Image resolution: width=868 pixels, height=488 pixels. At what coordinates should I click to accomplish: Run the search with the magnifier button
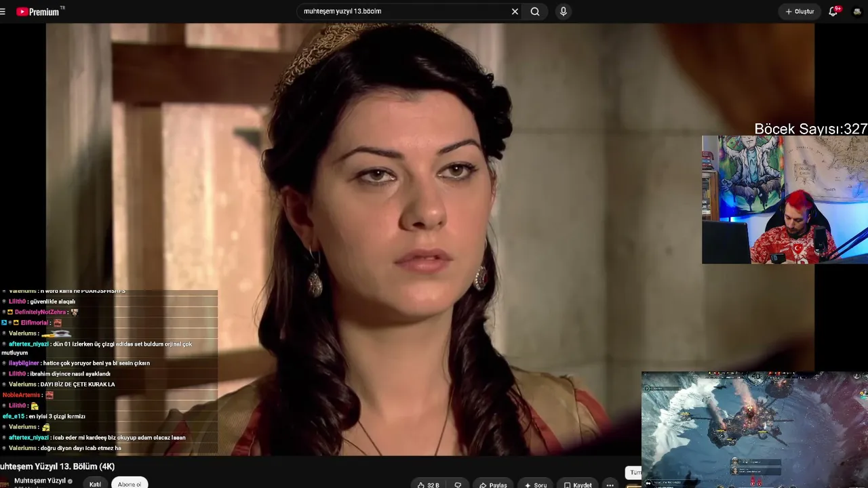coord(535,12)
